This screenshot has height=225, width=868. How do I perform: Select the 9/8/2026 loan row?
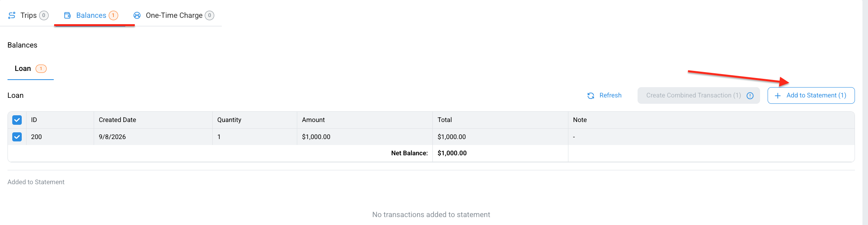click(431, 137)
